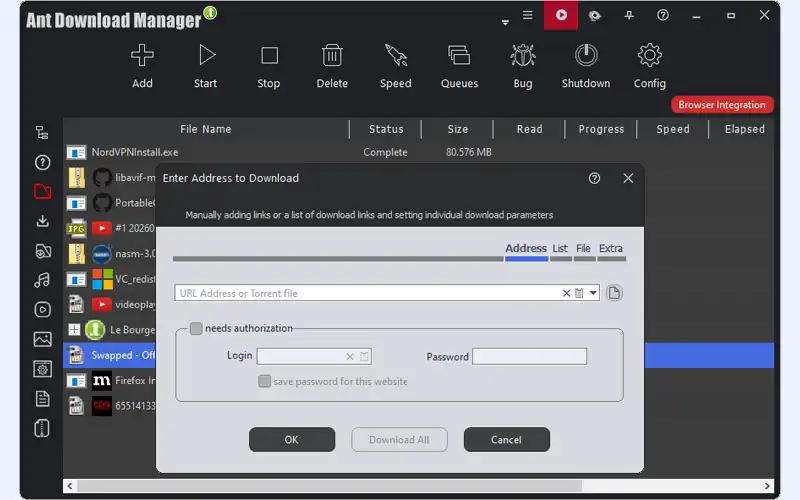Viewport: 800px width, 500px height.
Task: Click the horizontal scrollbar left arrow
Action: (70, 486)
